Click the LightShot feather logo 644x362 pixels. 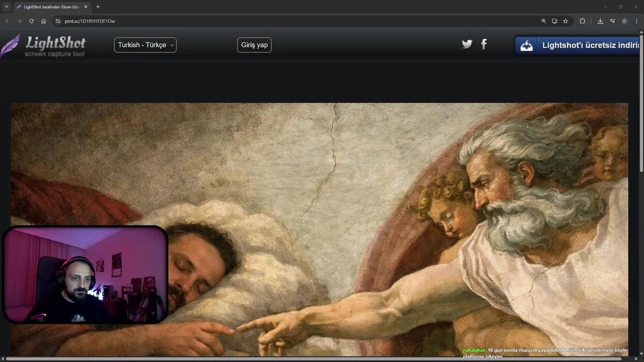tap(10, 46)
